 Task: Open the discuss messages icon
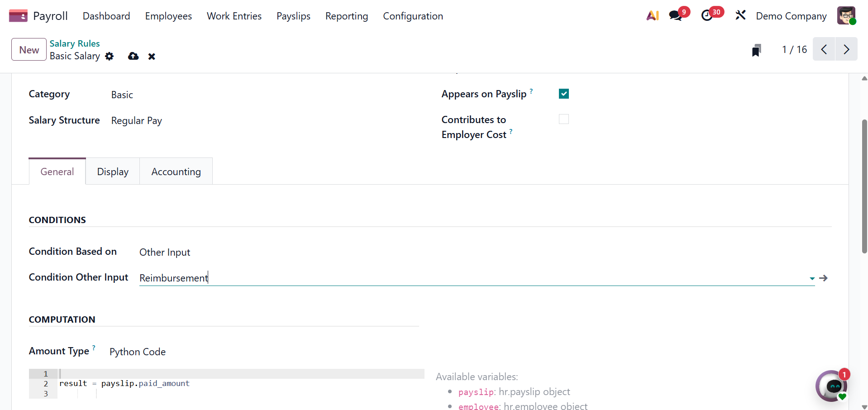676,16
